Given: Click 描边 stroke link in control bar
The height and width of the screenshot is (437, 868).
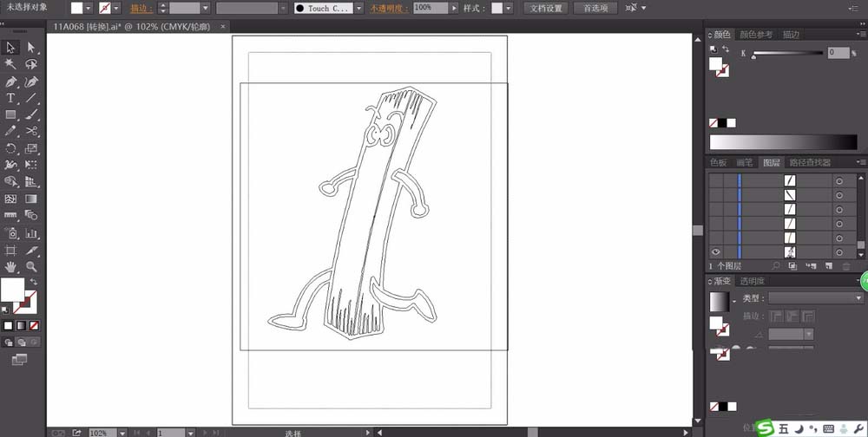Looking at the screenshot, I should pyautogui.click(x=141, y=9).
